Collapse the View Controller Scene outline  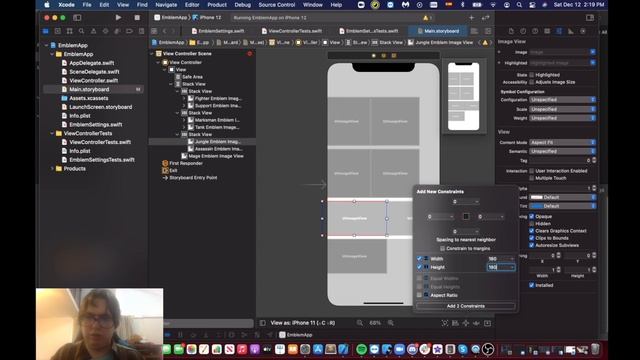point(152,53)
